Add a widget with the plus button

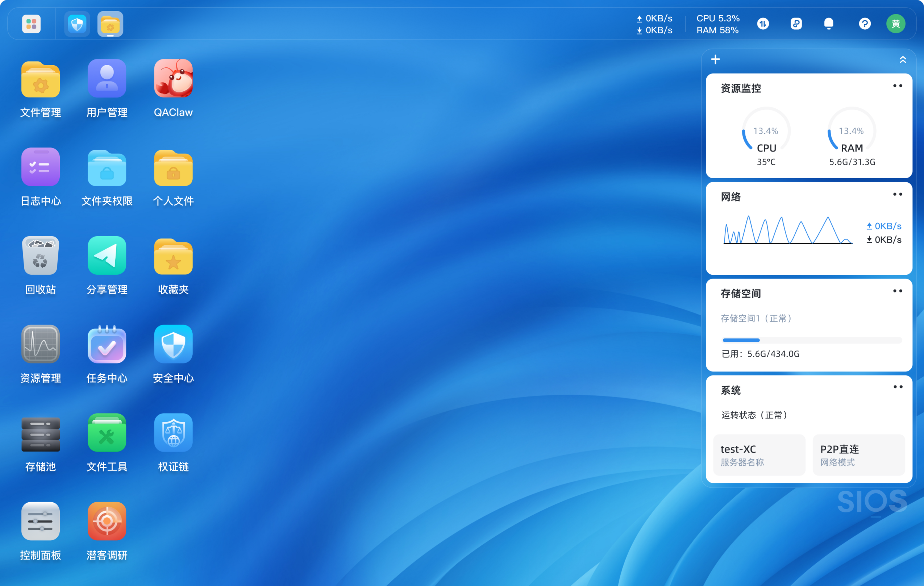click(x=715, y=59)
